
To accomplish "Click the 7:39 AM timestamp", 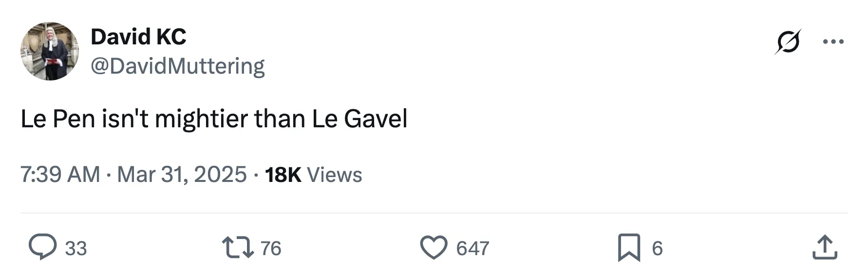I will click(x=60, y=175).
